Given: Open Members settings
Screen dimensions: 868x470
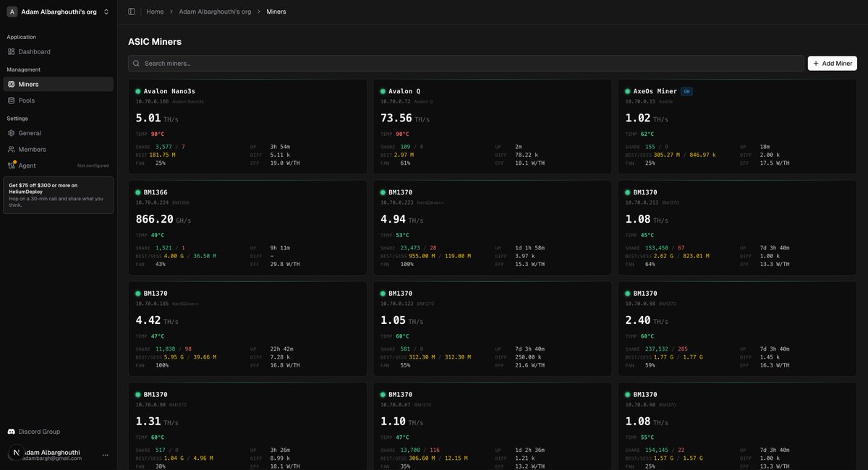Looking at the screenshot, I should (58, 149).
